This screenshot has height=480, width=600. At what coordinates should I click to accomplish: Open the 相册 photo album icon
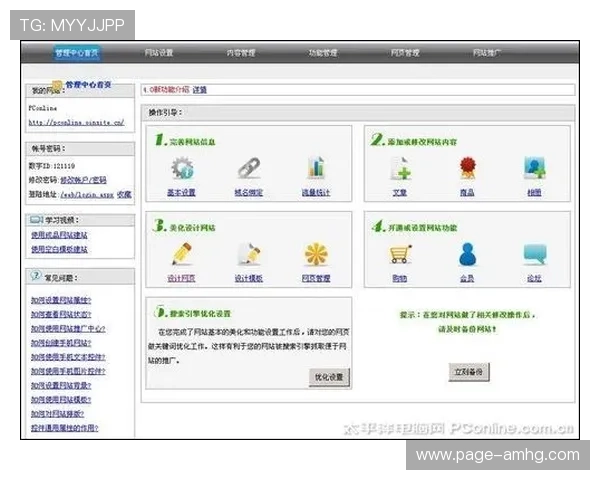pos(534,168)
